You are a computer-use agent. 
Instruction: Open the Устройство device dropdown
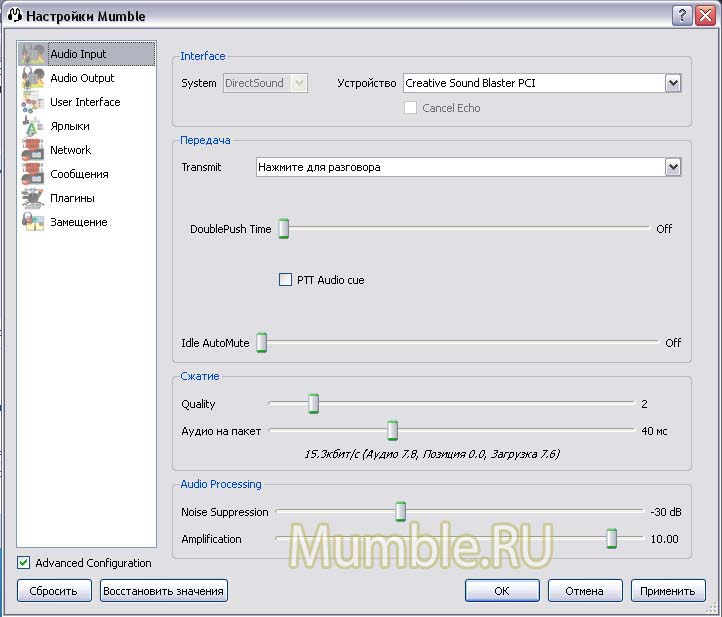(x=673, y=83)
